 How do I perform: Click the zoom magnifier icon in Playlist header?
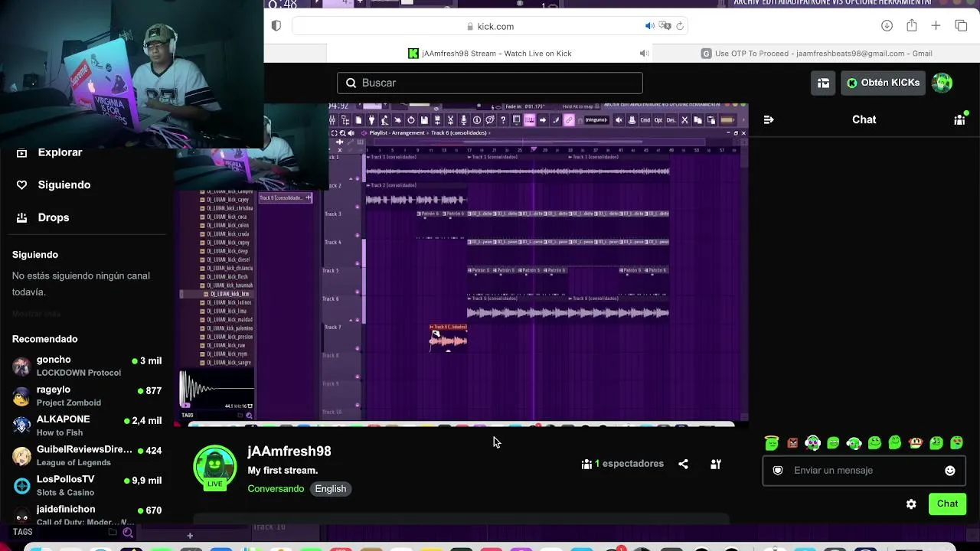[342, 132]
